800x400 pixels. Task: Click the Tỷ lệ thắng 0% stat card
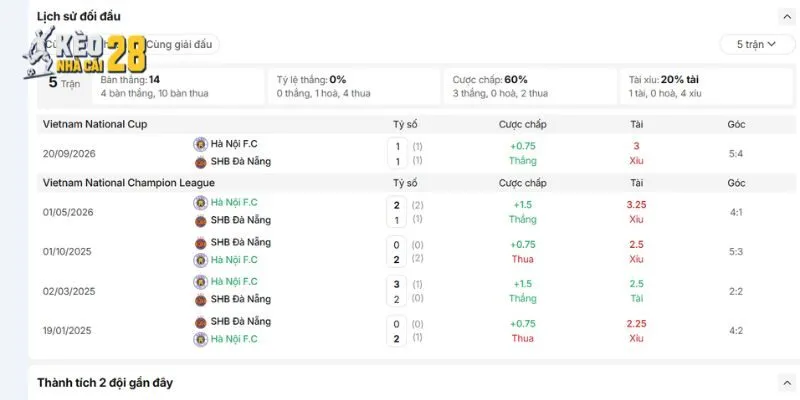click(354, 86)
